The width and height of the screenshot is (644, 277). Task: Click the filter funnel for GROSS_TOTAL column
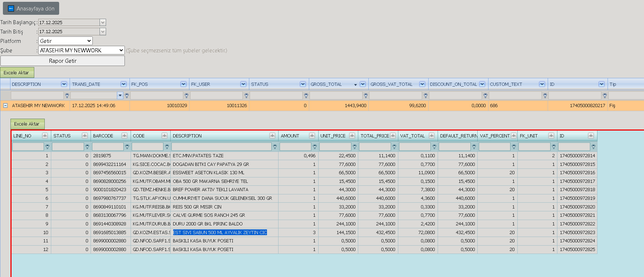point(366,96)
